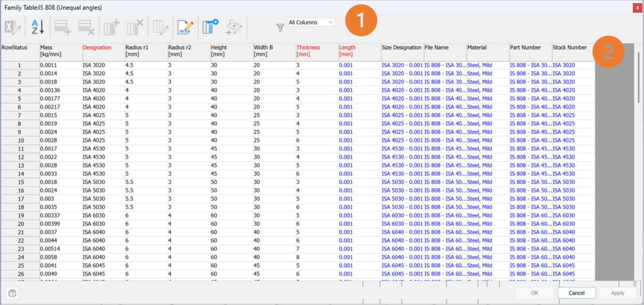Open the Family Properties edit icon
This screenshot has height=305, width=644.
pos(185,28)
